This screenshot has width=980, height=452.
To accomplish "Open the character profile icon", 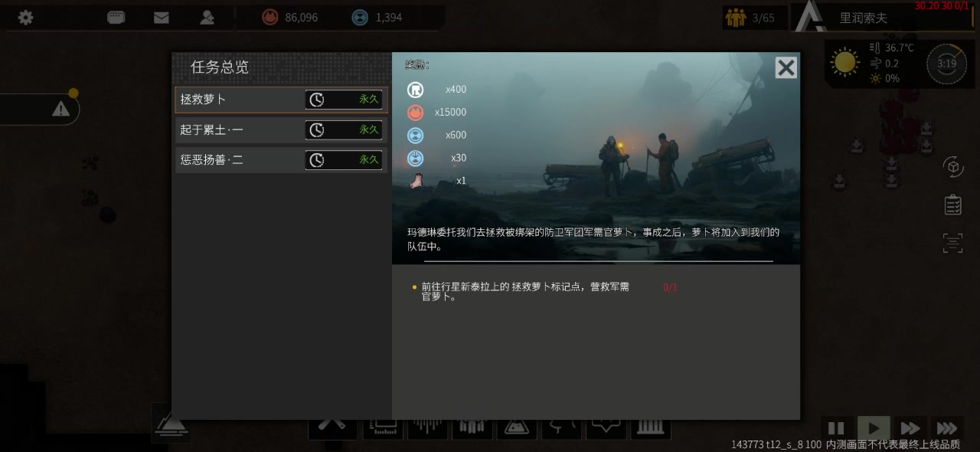I will point(207,17).
